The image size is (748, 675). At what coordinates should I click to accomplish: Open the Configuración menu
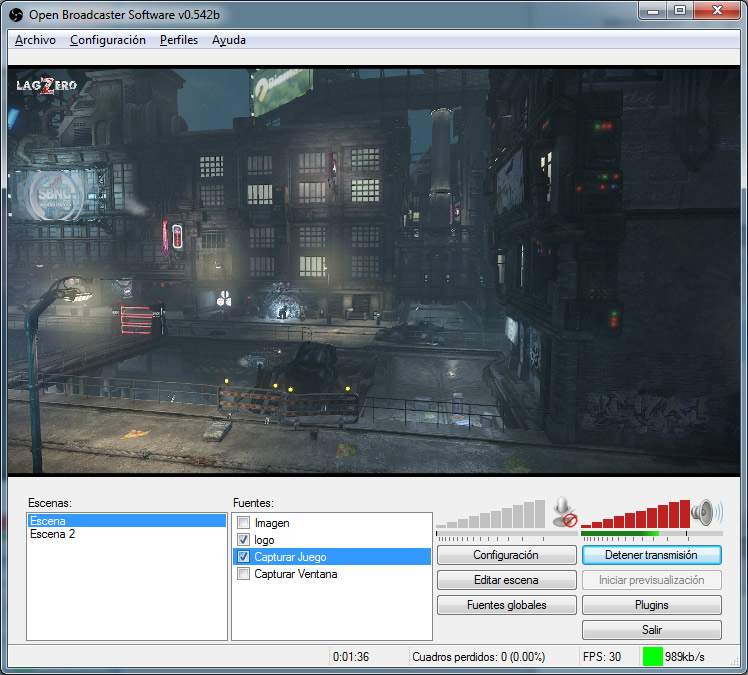click(x=108, y=40)
